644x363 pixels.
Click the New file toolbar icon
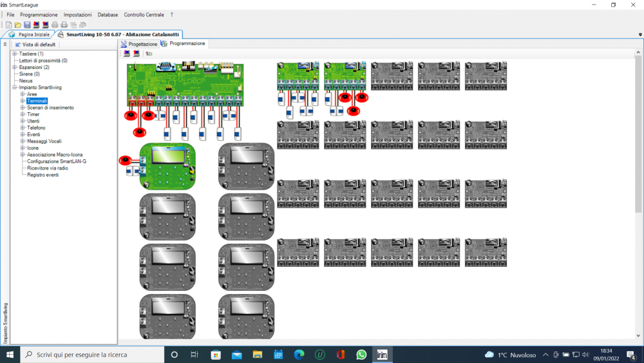tap(9, 25)
